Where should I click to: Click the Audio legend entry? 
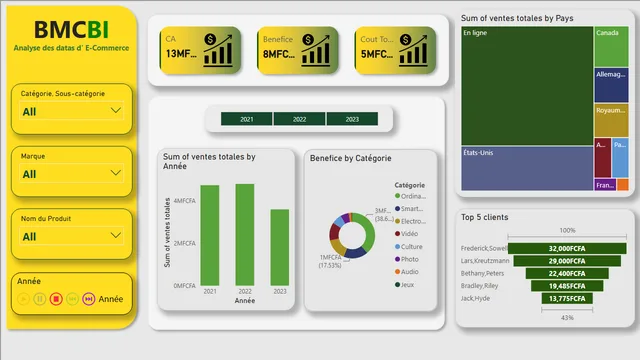coord(407,272)
